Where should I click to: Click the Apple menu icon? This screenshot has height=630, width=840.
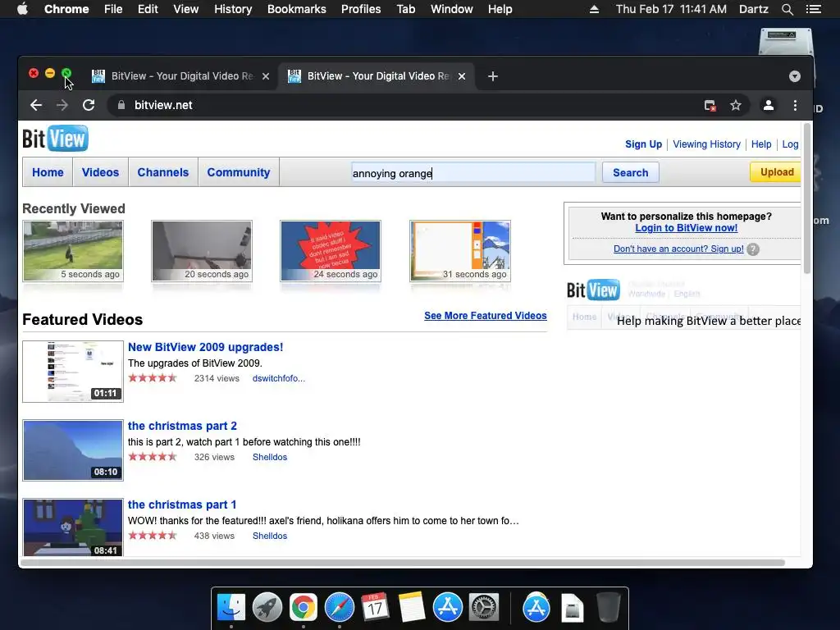tap(22, 9)
